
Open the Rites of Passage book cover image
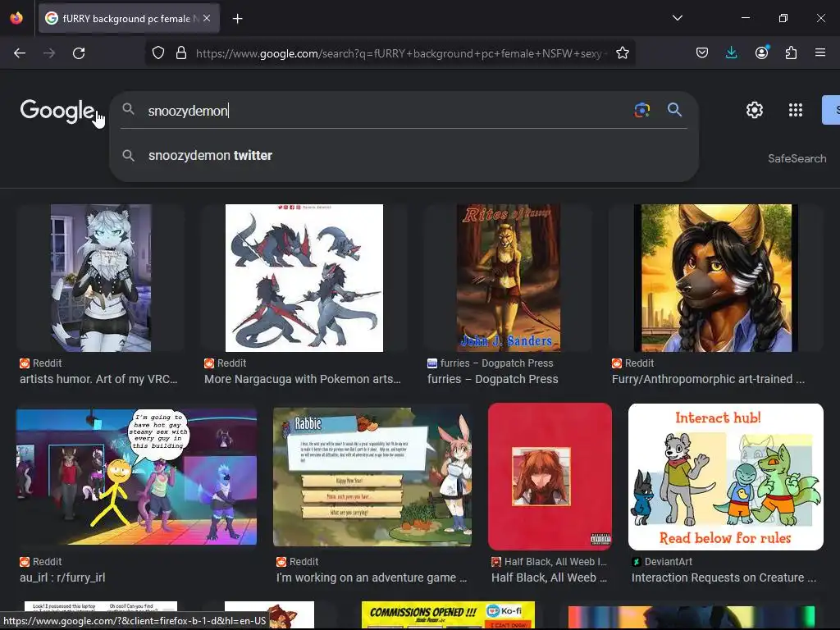tap(509, 277)
